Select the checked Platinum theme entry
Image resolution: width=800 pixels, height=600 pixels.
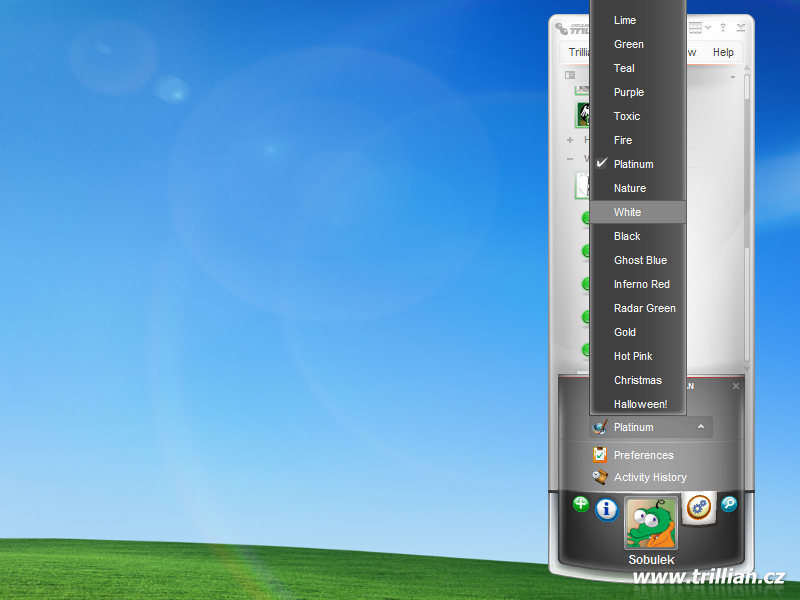637,164
